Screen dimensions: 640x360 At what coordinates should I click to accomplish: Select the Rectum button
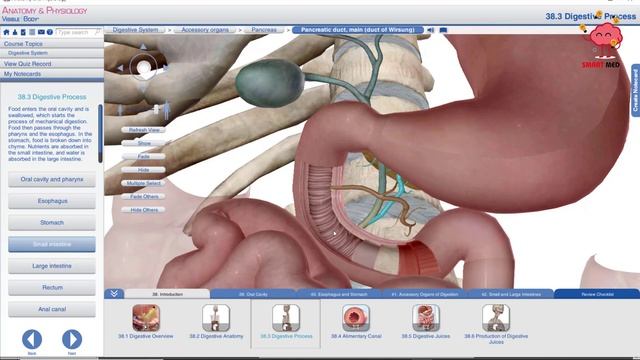click(52, 288)
